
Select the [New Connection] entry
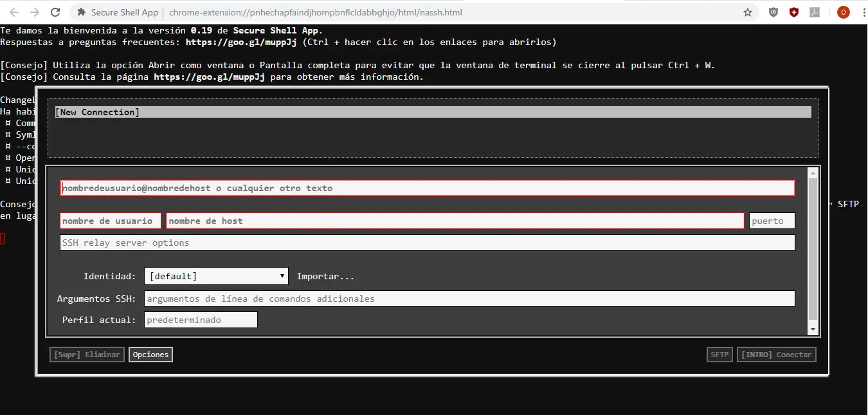click(x=433, y=112)
